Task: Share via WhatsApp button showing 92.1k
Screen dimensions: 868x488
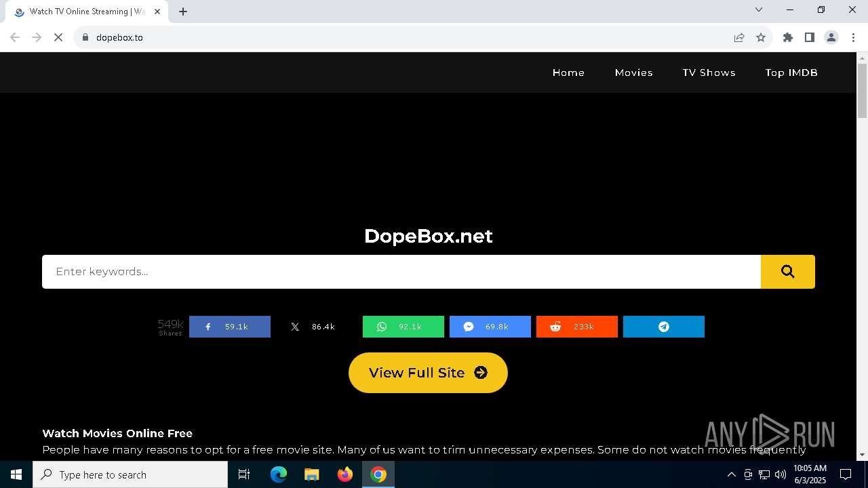Action: coord(403,327)
